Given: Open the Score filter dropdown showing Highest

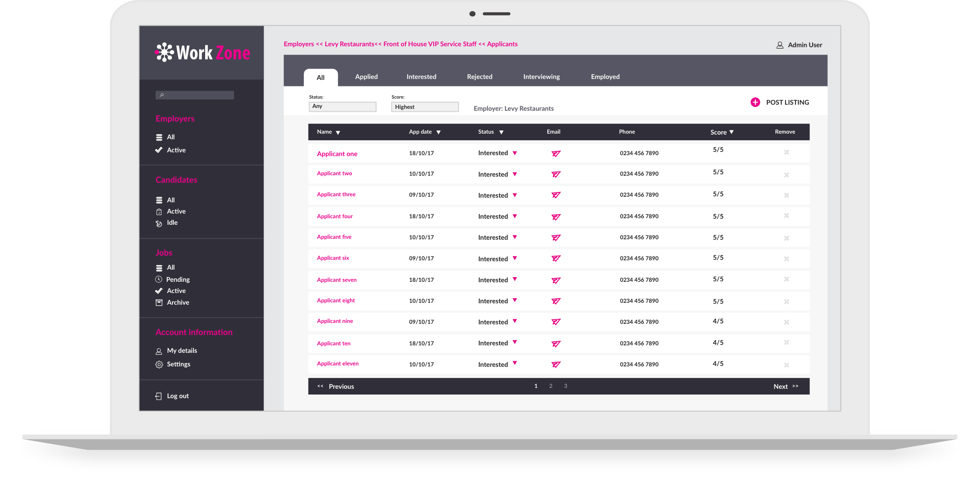Looking at the screenshot, I should pyautogui.click(x=424, y=107).
